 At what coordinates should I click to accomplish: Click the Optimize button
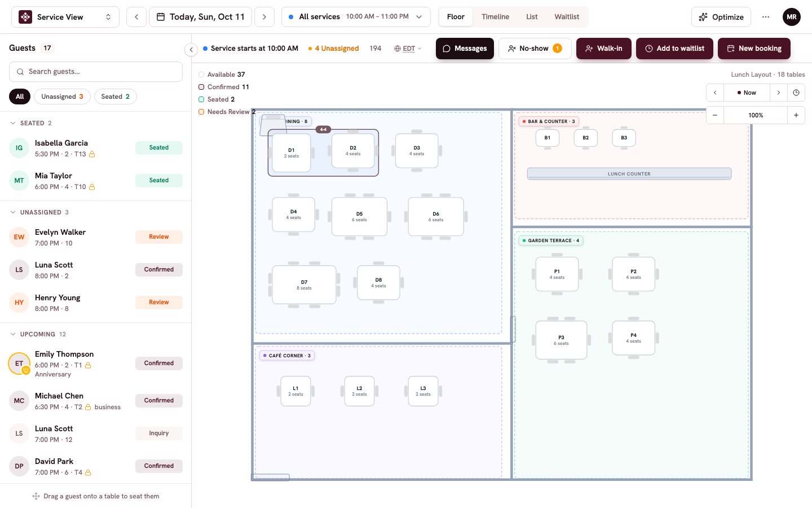tap(721, 17)
